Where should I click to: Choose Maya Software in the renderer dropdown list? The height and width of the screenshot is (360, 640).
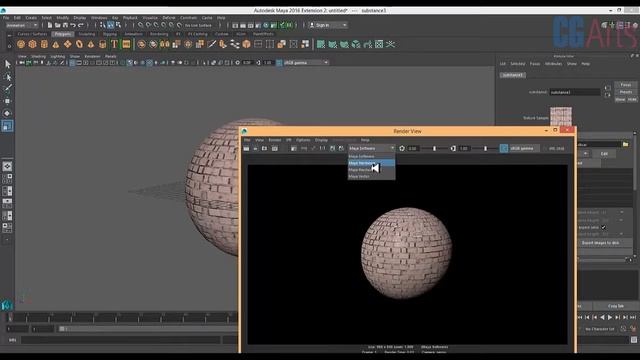tap(371, 156)
